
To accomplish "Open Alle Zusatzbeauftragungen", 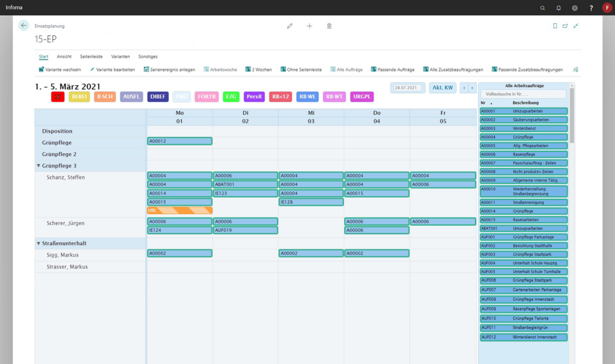I will click(428, 69).
